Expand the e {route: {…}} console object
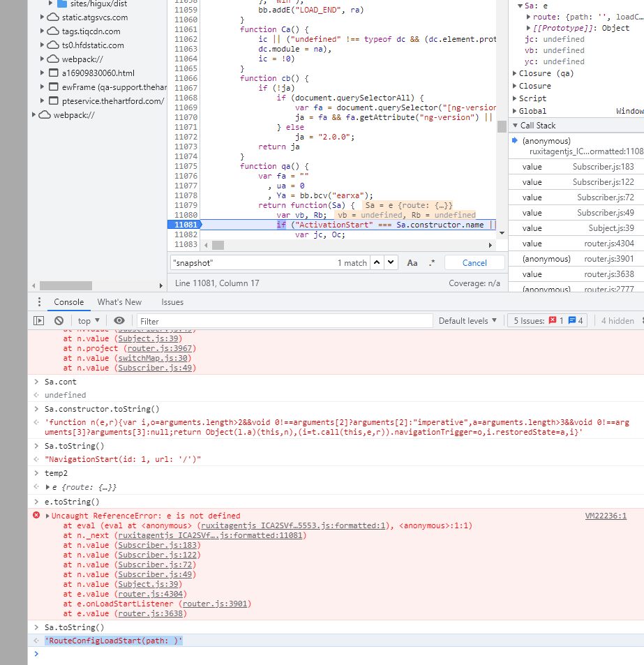The width and height of the screenshot is (644, 665). [47, 487]
